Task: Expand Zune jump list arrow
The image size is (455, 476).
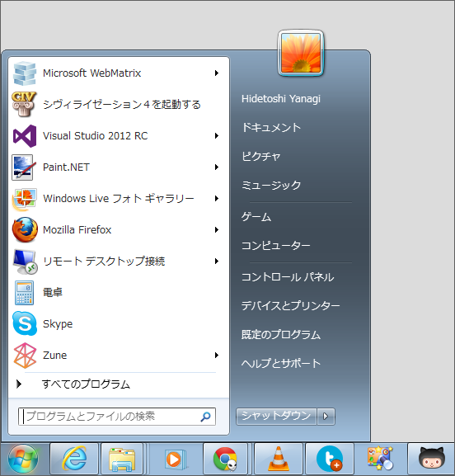Action: click(217, 356)
